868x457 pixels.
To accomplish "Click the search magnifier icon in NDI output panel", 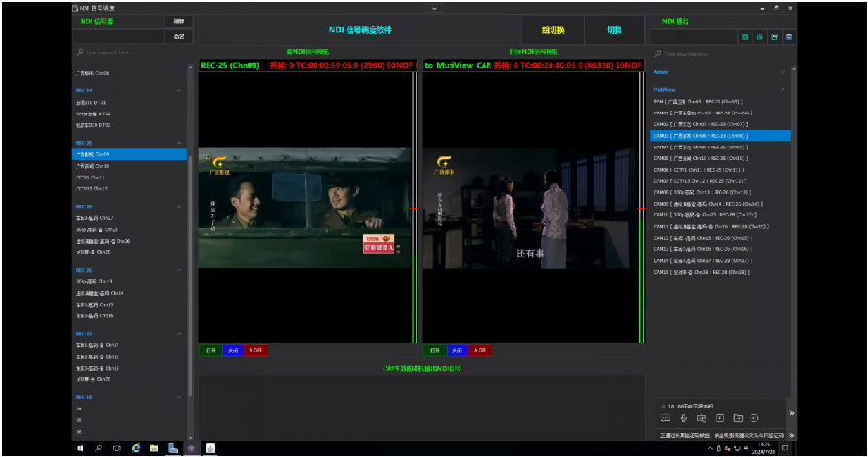I will click(657, 54).
